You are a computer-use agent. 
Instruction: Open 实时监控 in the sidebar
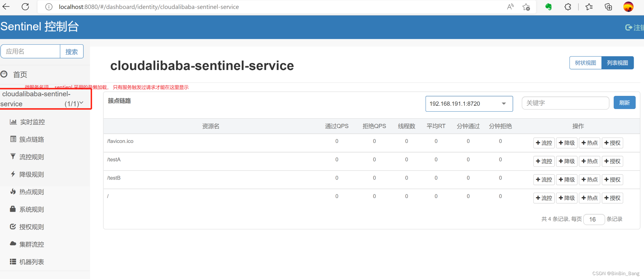point(32,122)
